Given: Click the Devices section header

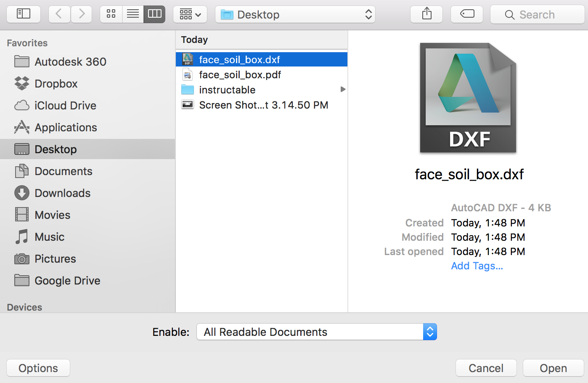Looking at the screenshot, I should (x=24, y=307).
